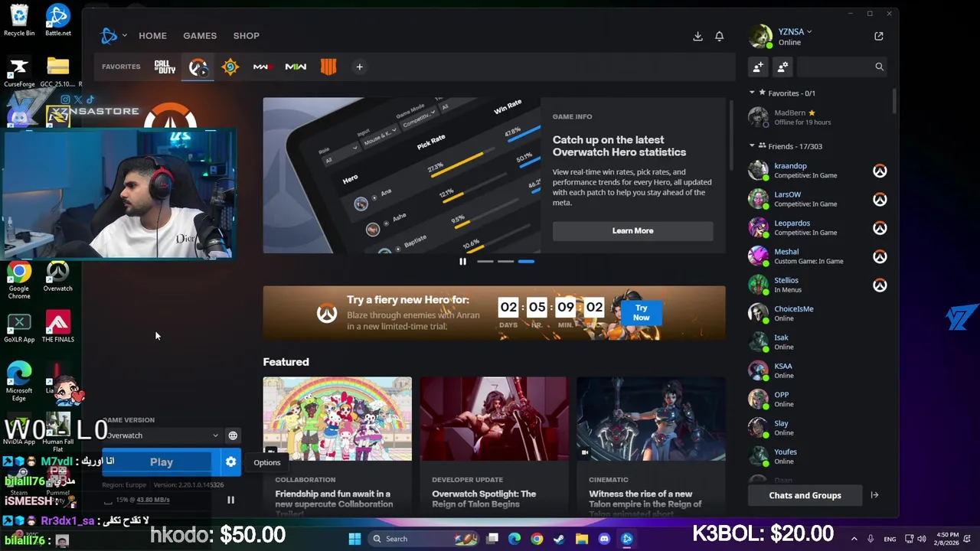Open the Black Ops 4 icon
The height and width of the screenshot is (551, 980).
[328, 67]
